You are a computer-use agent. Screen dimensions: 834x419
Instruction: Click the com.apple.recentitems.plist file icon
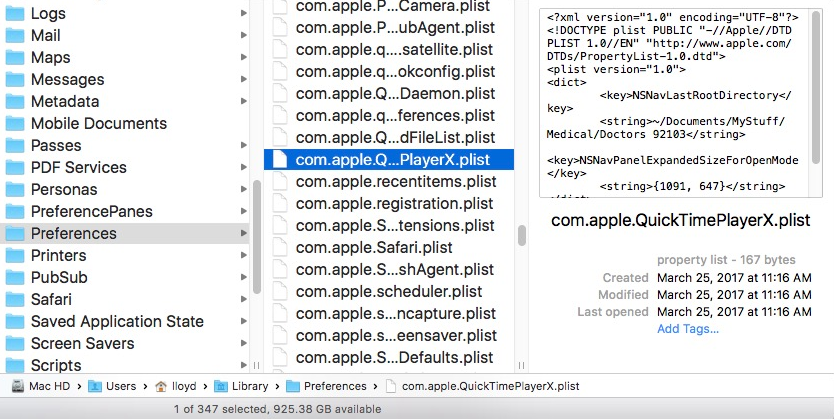280,181
